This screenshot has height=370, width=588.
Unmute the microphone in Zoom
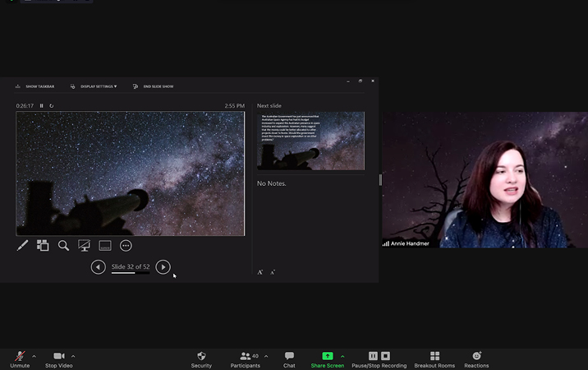click(x=20, y=359)
